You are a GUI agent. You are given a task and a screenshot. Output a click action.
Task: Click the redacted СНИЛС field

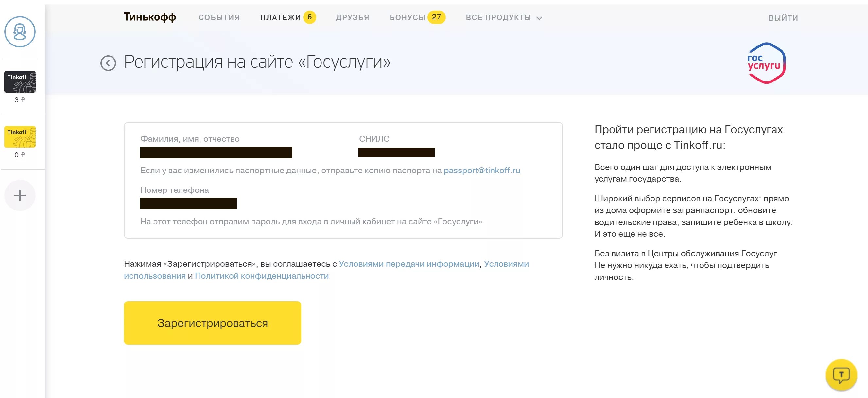click(396, 152)
